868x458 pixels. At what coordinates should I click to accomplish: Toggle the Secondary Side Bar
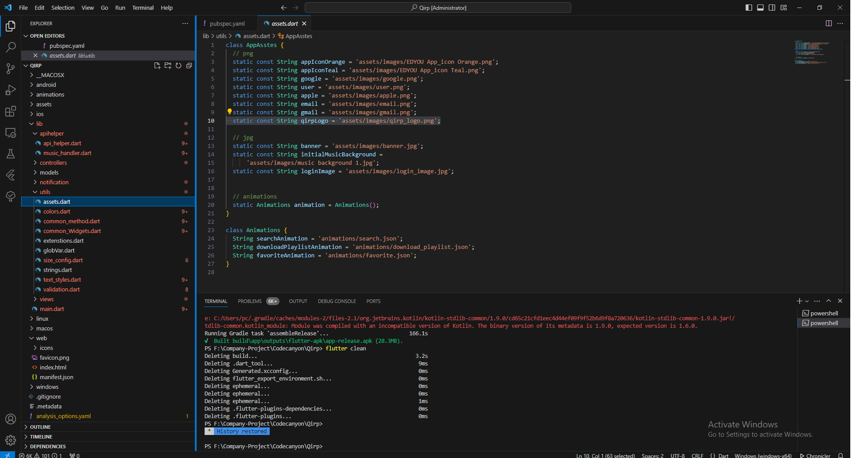point(772,8)
